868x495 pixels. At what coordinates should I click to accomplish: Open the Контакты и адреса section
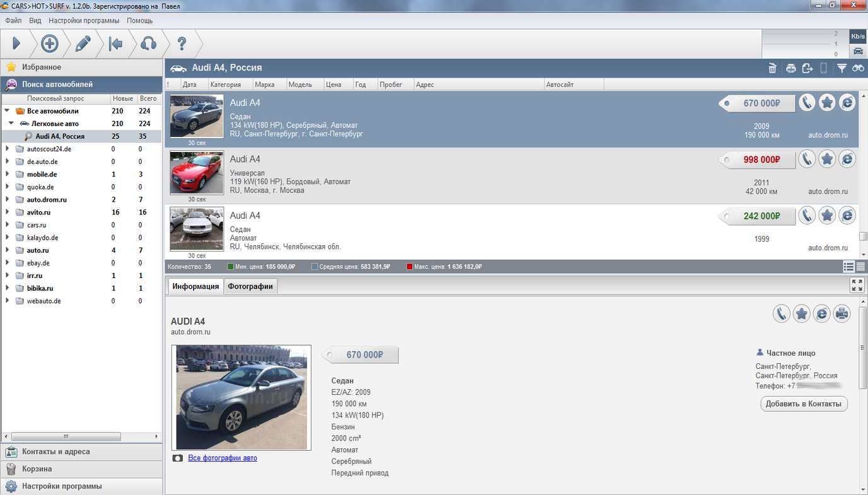tap(81, 451)
